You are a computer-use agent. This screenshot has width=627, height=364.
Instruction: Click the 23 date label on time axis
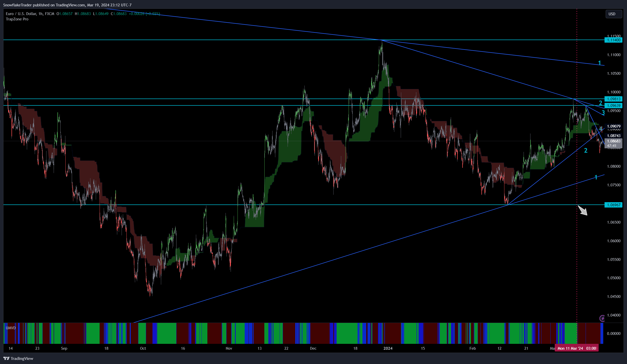point(37,348)
